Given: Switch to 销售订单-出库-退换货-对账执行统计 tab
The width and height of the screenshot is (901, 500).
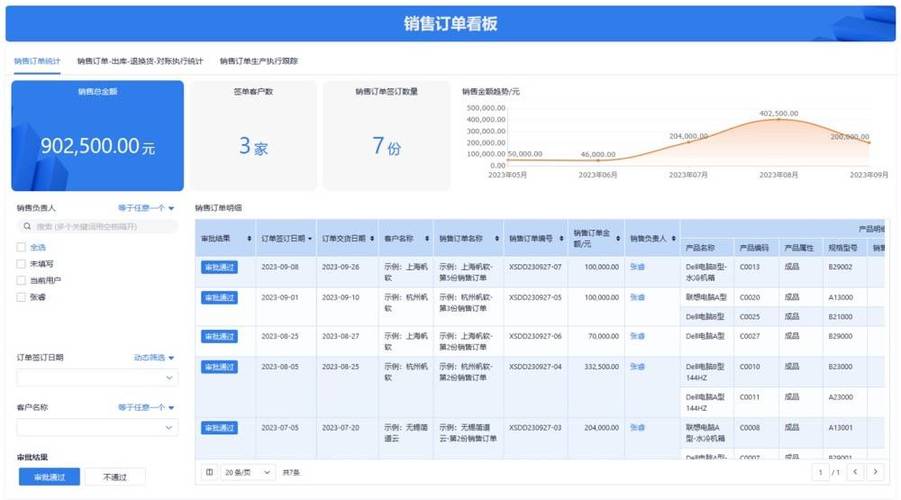Looking at the screenshot, I should 140,61.
